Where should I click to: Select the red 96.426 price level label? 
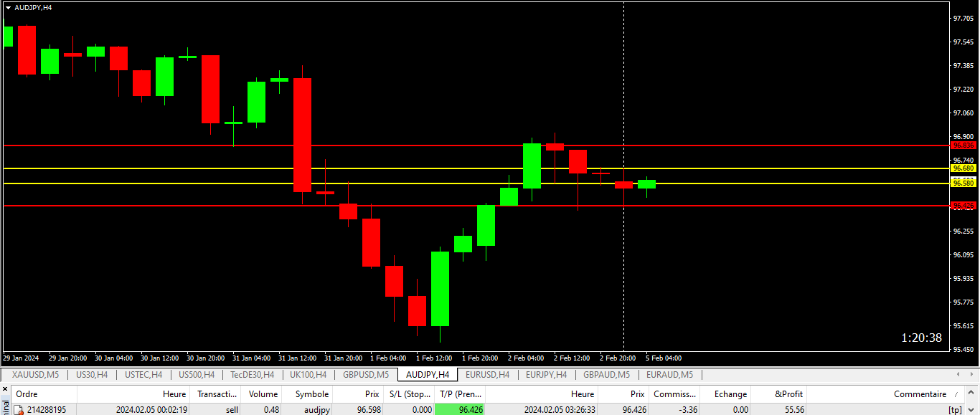963,205
